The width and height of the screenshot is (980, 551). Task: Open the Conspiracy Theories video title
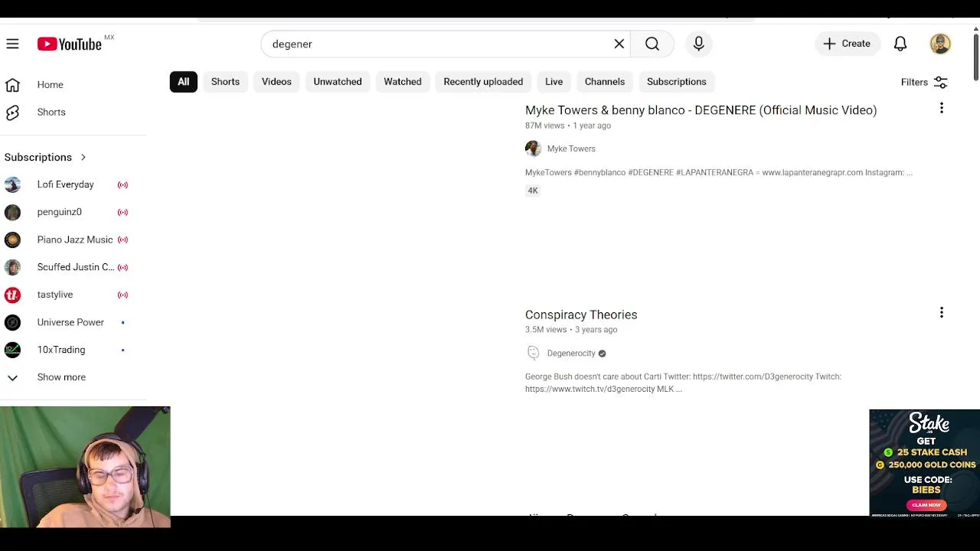tap(581, 315)
